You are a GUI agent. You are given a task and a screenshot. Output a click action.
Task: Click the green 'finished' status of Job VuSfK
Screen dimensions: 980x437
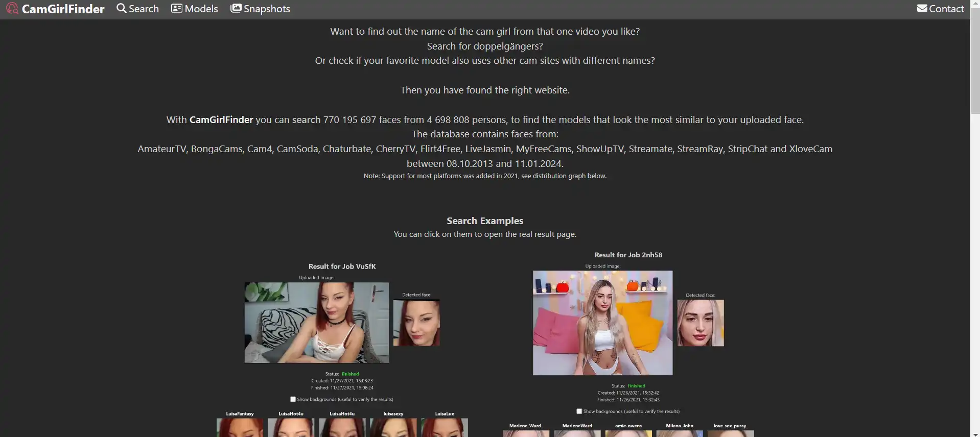pos(350,374)
